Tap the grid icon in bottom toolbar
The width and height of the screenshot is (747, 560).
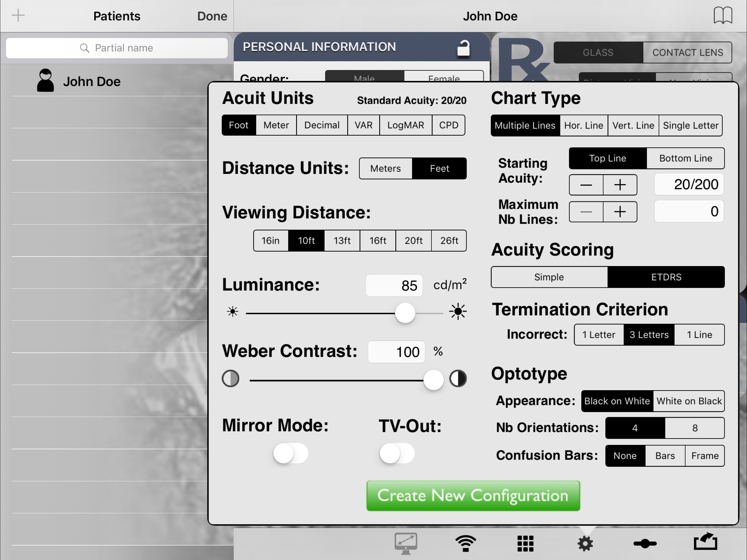coord(525,543)
